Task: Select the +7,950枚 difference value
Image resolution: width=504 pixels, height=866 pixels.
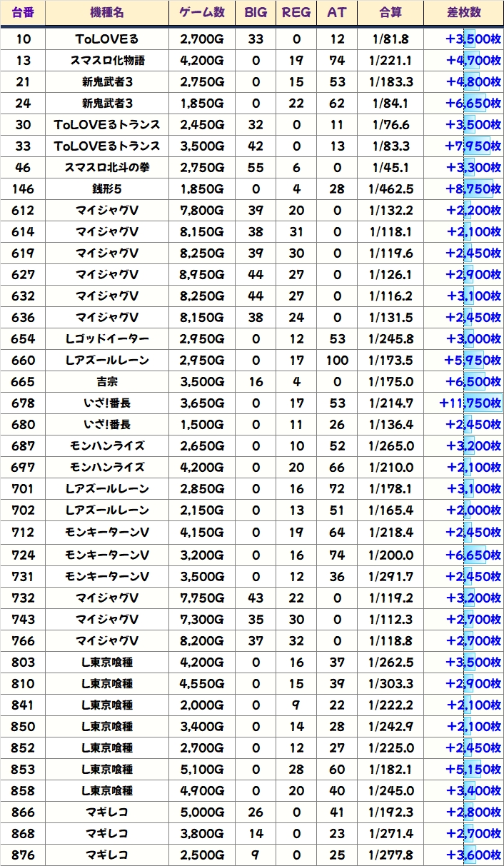Action: pos(473,146)
